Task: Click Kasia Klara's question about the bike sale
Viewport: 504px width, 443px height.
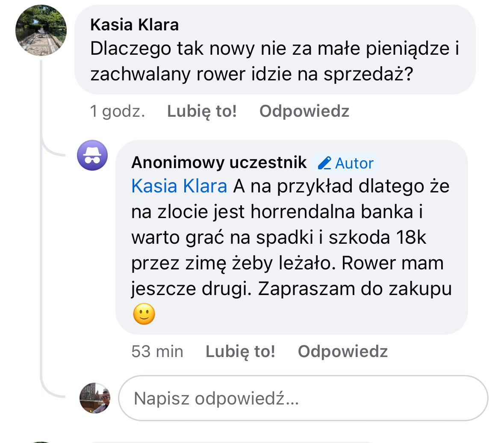Action: pos(274,62)
